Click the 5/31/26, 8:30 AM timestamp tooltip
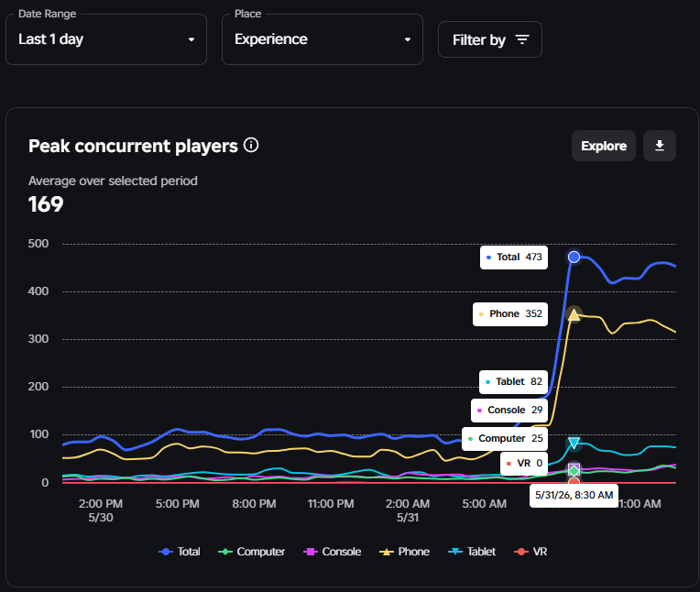The height and width of the screenshot is (592, 700). 574,496
